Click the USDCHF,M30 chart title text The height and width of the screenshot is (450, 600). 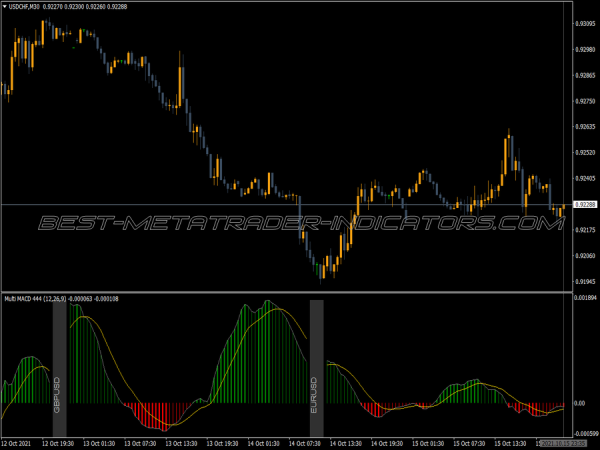[24, 7]
